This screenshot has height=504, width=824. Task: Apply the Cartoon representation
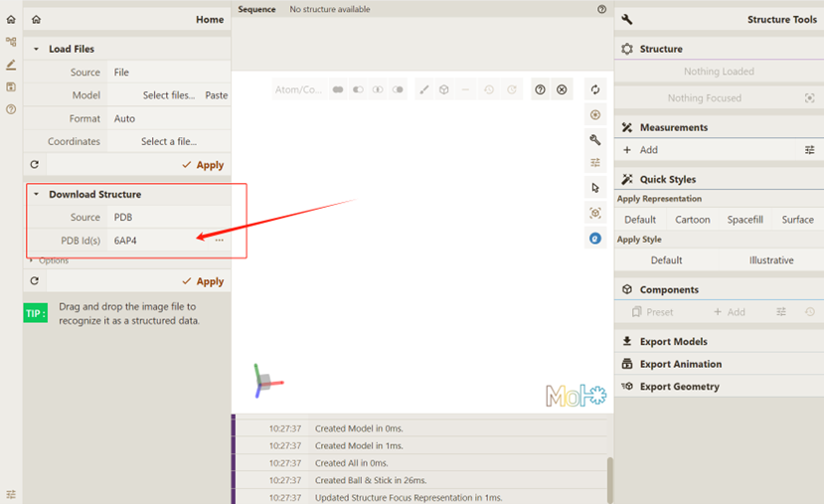[692, 220]
